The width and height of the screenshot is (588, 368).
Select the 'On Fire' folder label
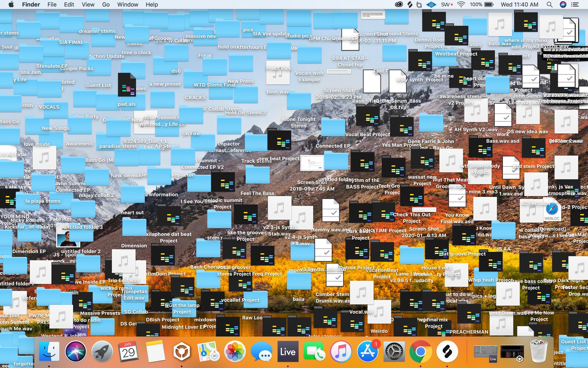click(191, 134)
